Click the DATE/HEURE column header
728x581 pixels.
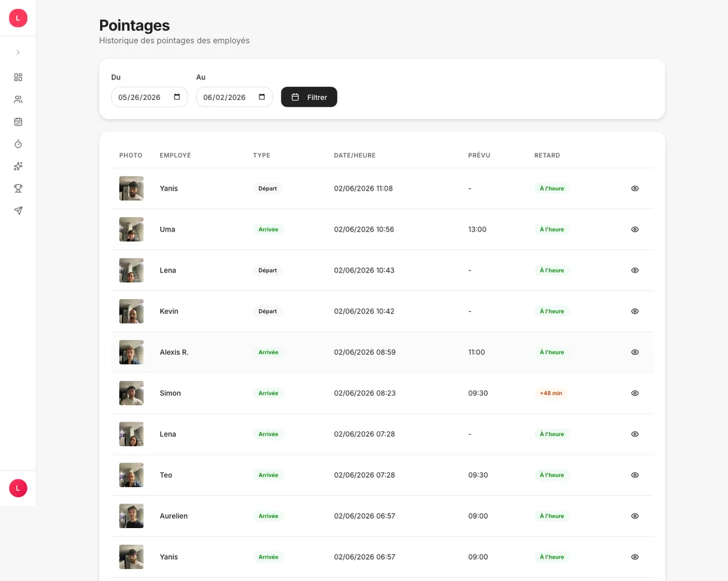click(355, 156)
